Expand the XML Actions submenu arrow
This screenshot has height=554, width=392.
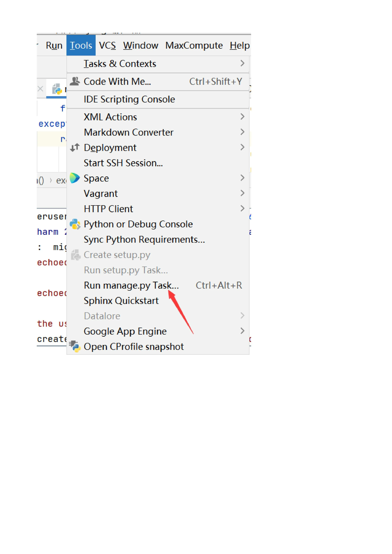coord(242,117)
